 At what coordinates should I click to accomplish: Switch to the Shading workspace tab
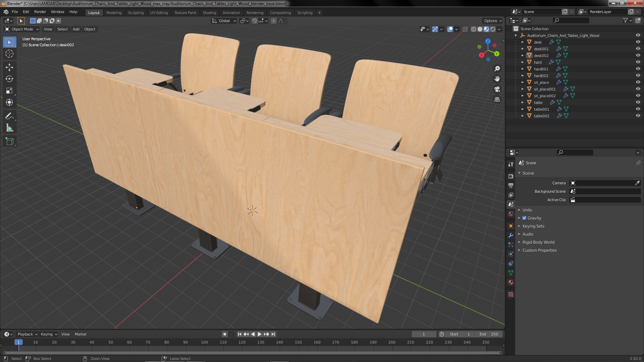[x=209, y=13]
